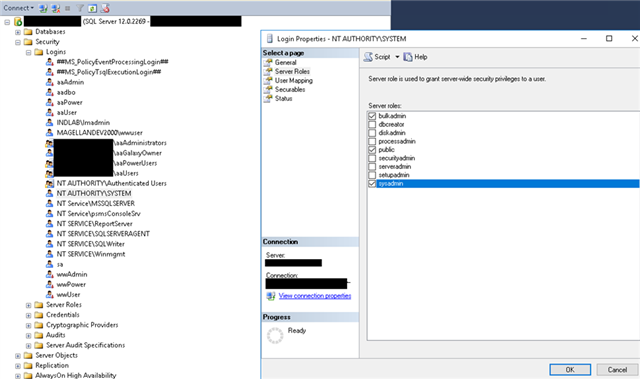This screenshot has width=640, height=379.
Task: Select the wwAdmin login icon
Action: pyautogui.click(x=49, y=274)
